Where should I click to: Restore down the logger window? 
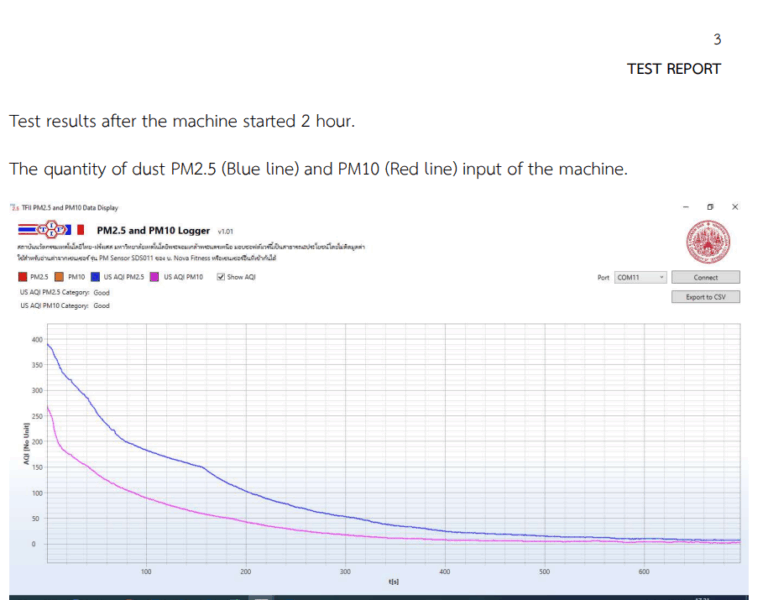pyautogui.click(x=710, y=207)
